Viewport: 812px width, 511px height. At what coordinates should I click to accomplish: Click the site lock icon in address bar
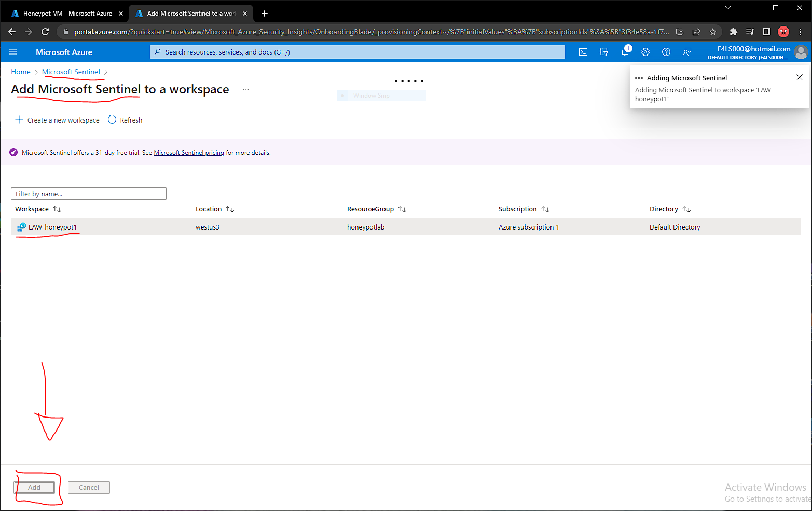pos(65,32)
